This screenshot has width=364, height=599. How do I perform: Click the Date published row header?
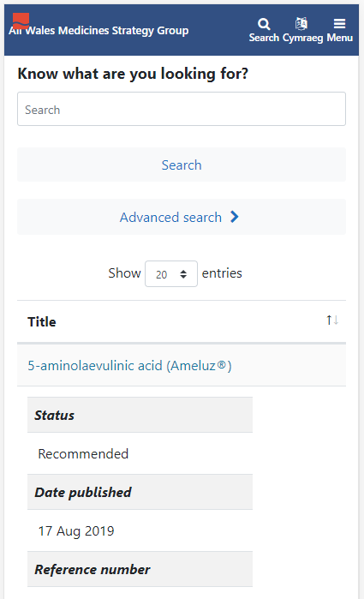[x=140, y=492]
